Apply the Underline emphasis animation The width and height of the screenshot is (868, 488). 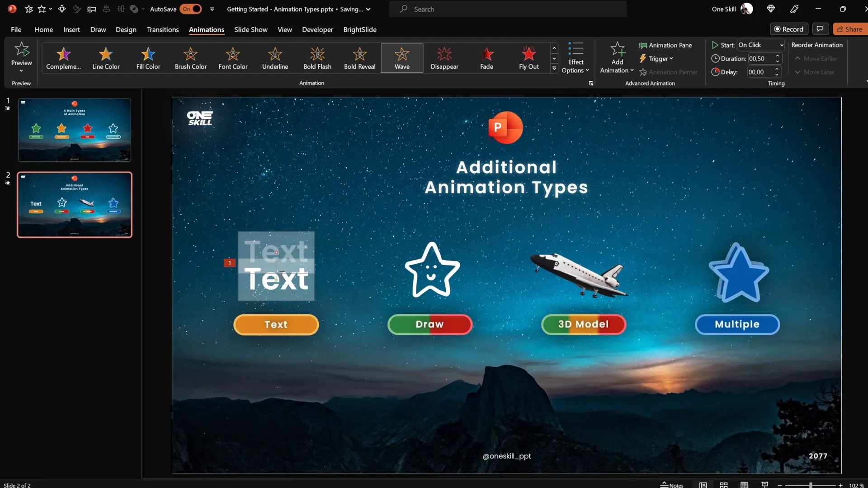[x=275, y=58]
